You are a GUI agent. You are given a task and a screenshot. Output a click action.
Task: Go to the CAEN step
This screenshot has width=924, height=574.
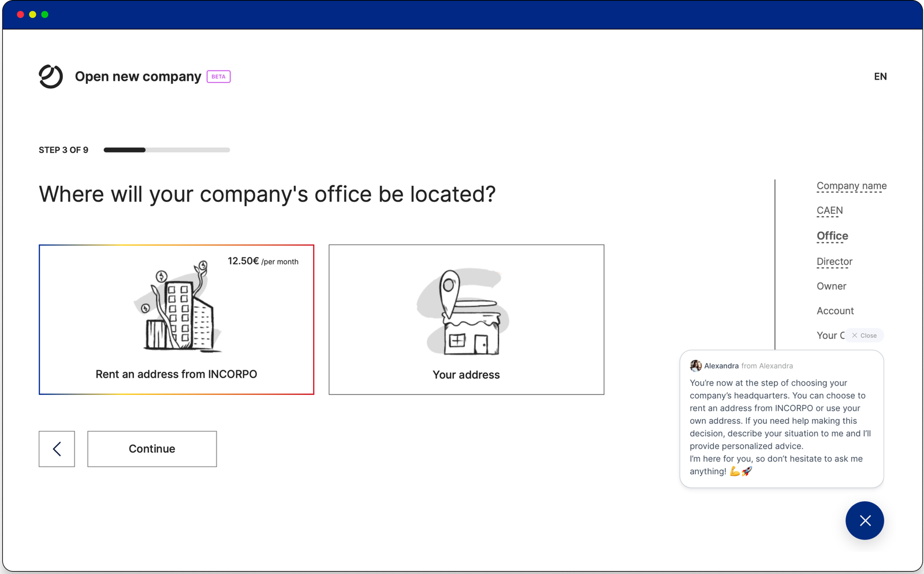point(829,211)
